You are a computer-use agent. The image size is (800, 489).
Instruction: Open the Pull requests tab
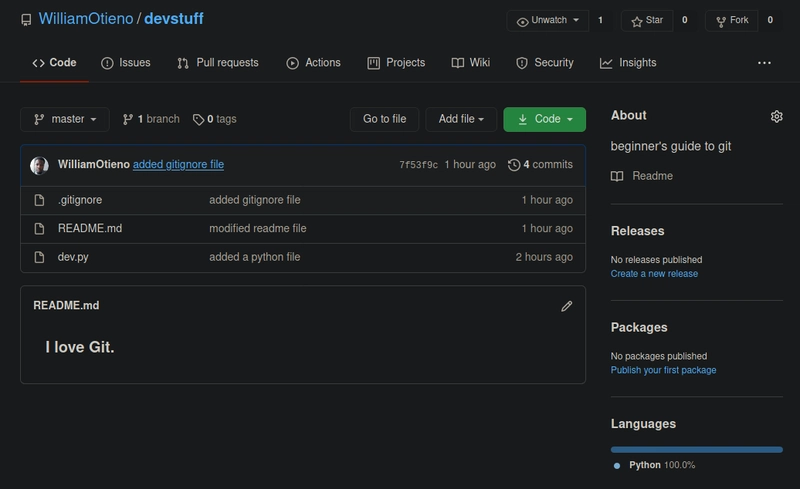(218, 63)
